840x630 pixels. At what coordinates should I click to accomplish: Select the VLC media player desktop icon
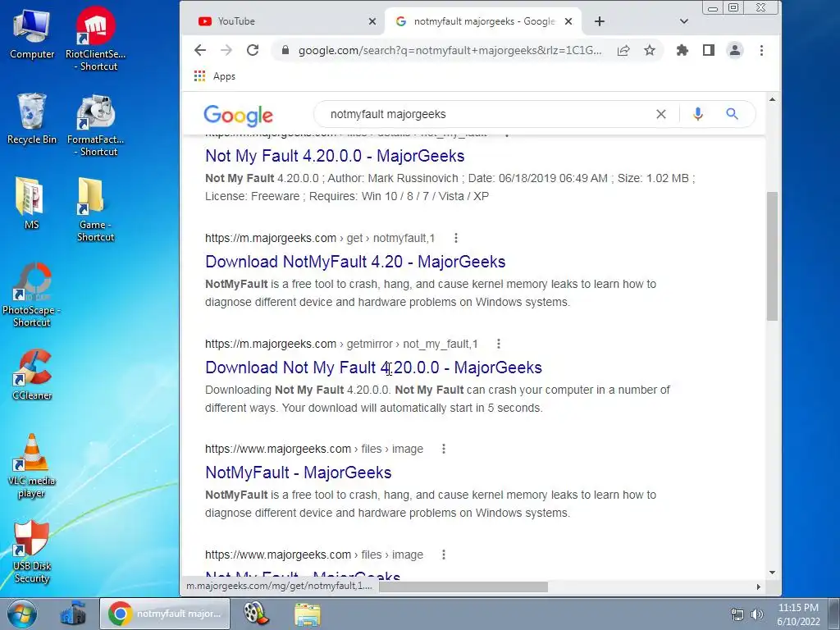pos(32,466)
